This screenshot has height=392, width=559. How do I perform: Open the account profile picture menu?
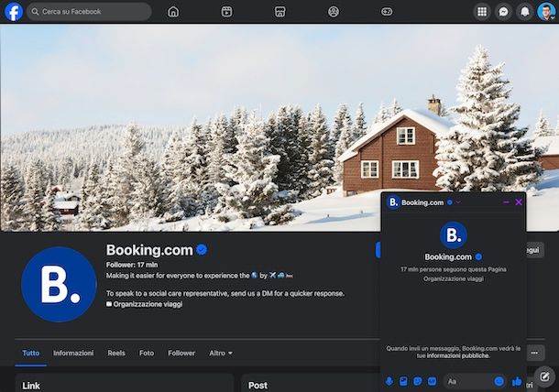pos(546,12)
